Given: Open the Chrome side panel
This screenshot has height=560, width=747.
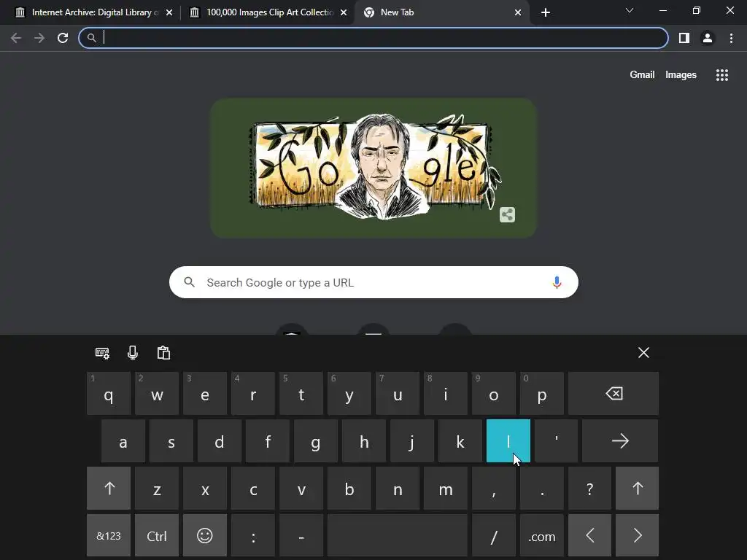Looking at the screenshot, I should click(x=684, y=38).
